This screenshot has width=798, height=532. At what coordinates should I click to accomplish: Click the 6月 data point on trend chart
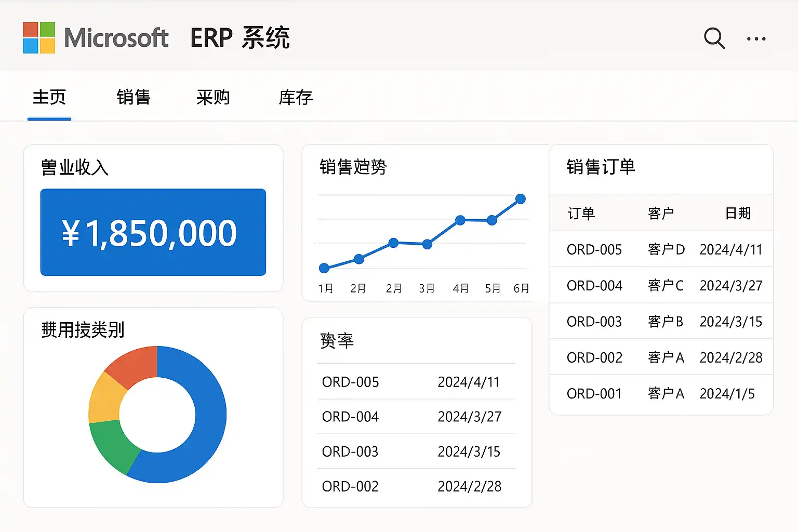coord(520,199)
